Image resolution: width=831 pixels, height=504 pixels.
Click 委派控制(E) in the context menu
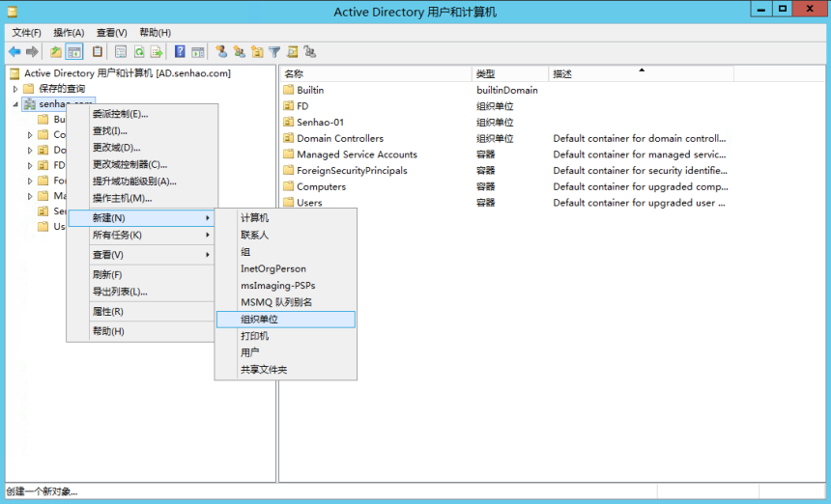point(120,114)
